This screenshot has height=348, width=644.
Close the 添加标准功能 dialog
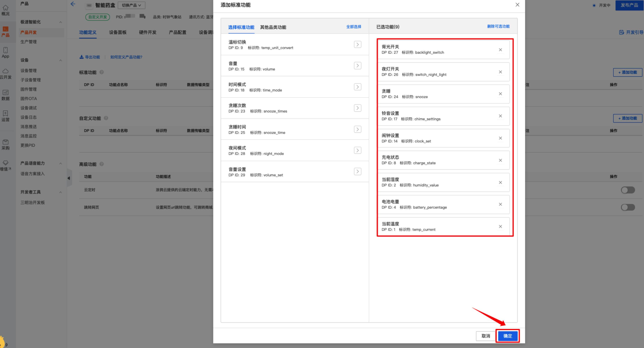pyautogui.click(x=517, y=5)
